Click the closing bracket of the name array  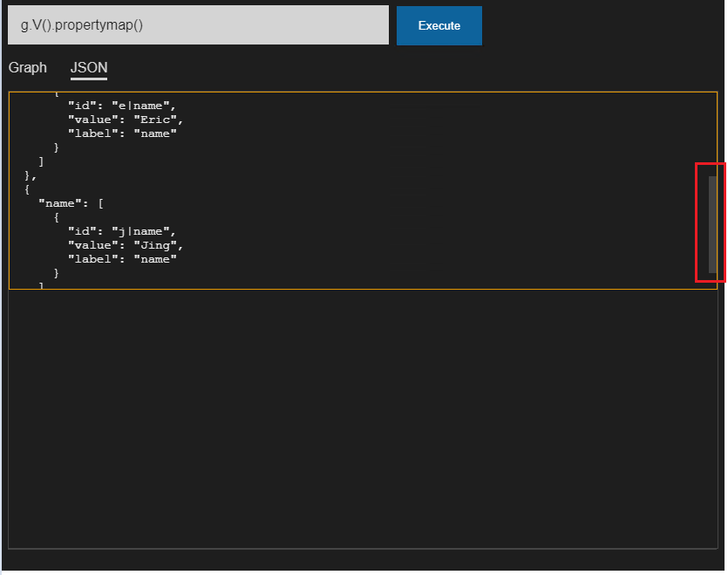click(x=43, y=285)
